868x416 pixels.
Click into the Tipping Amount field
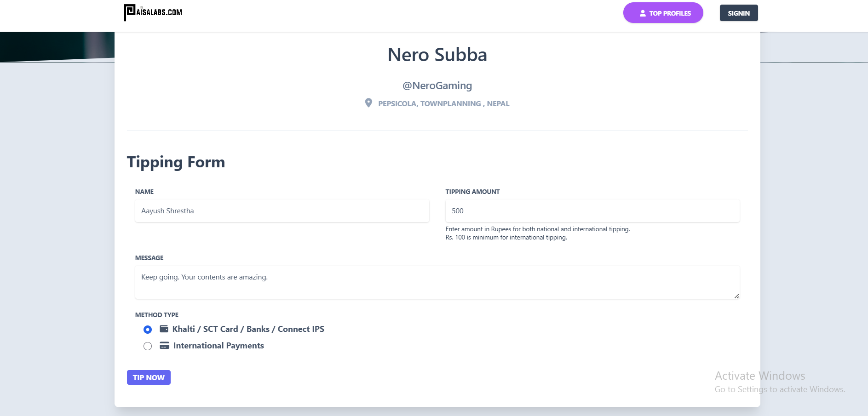[x=592, y=211]
